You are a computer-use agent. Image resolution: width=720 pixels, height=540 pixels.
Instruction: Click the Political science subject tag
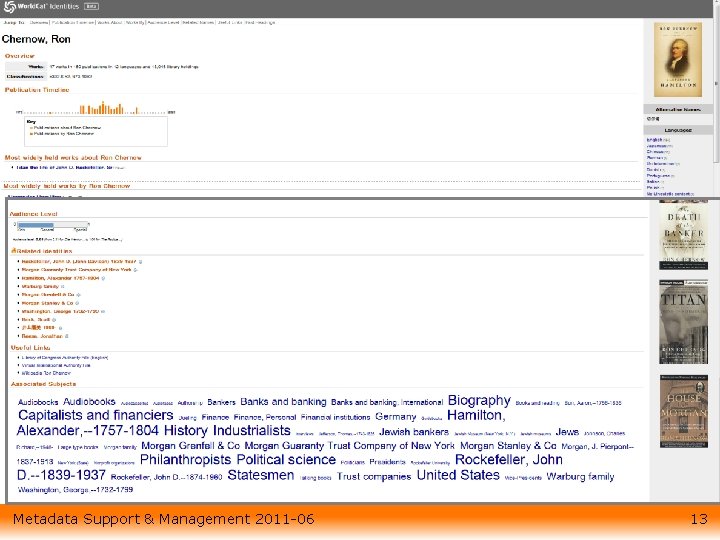point(286,460)
